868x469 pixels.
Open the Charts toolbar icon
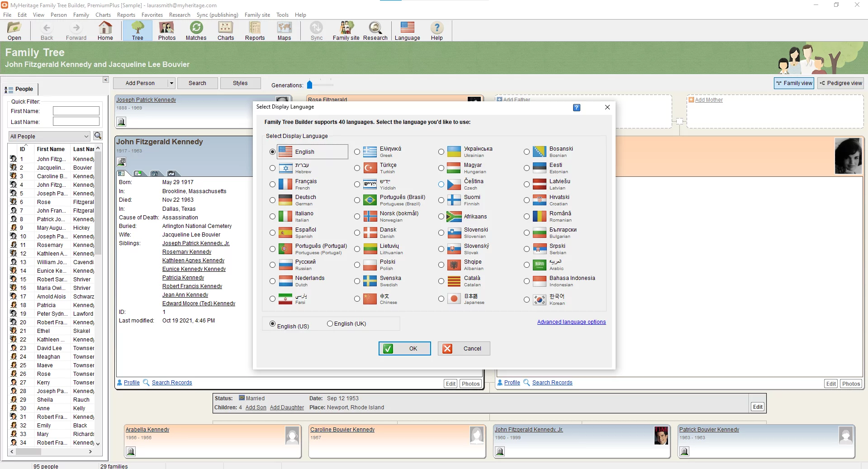click(225, 31)
